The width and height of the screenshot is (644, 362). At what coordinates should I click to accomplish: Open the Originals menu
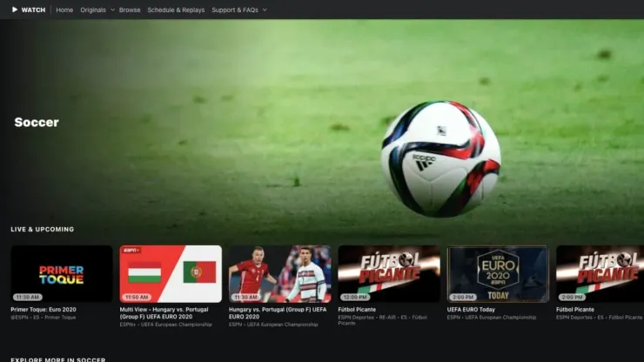pos(93,10)
